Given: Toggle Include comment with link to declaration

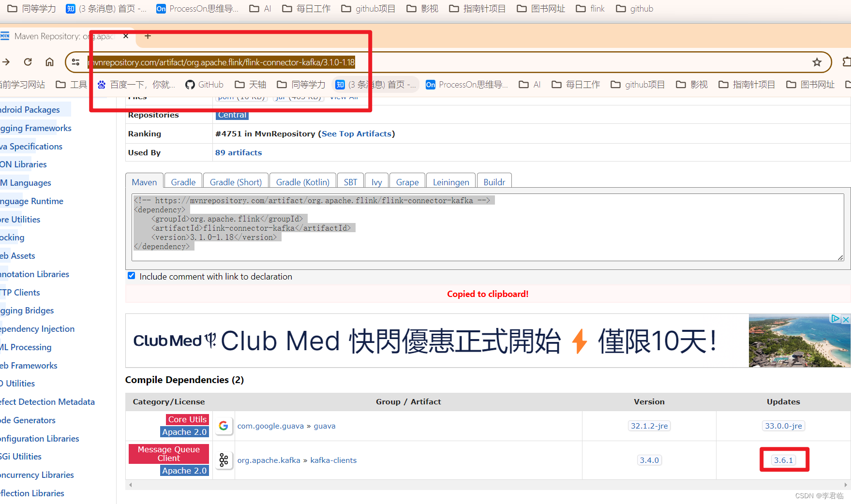Looking at the screenshot, I should click(x=132, y=276).
